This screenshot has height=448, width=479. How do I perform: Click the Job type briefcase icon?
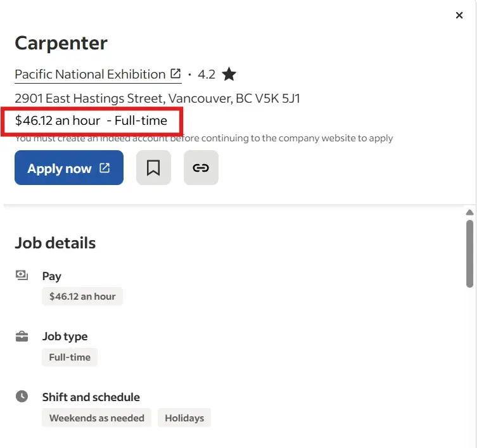point(22,336)
